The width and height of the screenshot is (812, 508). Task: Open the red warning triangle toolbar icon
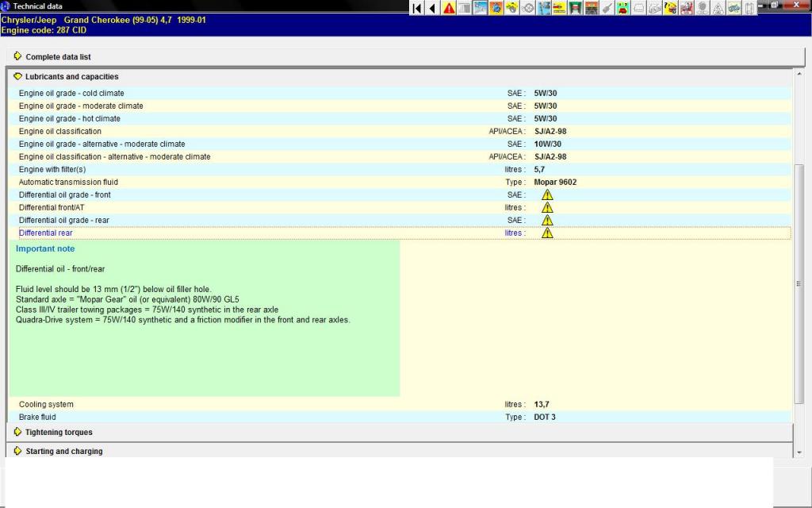pos(449,8)
